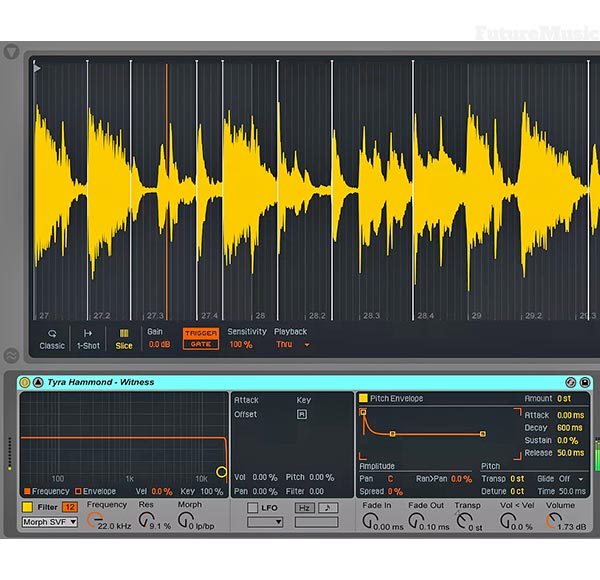Click the Volume knob
The height and width of the screenshot is (580, 600).
click(553, 521)
